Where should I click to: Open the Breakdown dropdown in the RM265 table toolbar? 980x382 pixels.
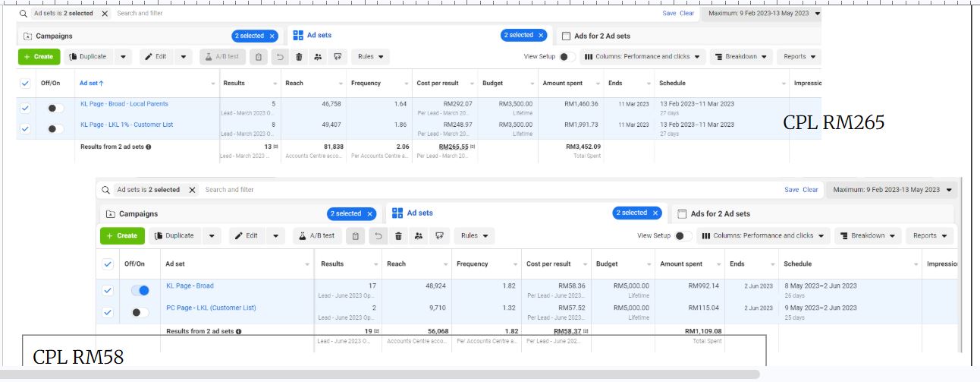pyautogui.click(x=742, y=57)
